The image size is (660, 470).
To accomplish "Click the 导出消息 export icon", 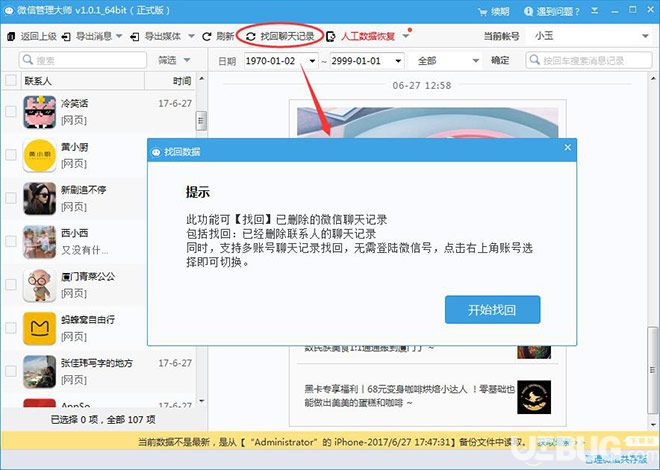I will (x=66, y=37).
